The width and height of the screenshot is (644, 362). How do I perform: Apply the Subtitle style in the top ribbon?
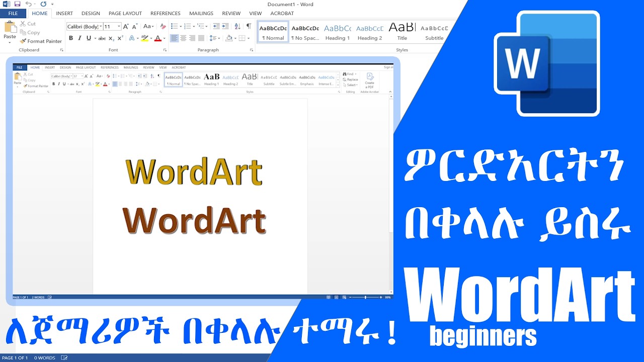[x=434, y=32]
